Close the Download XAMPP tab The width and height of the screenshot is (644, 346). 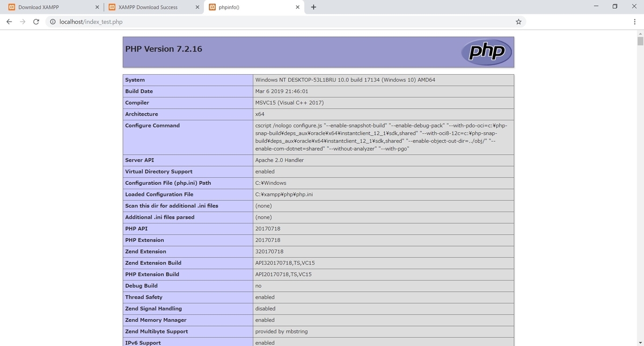coord(97,7)
